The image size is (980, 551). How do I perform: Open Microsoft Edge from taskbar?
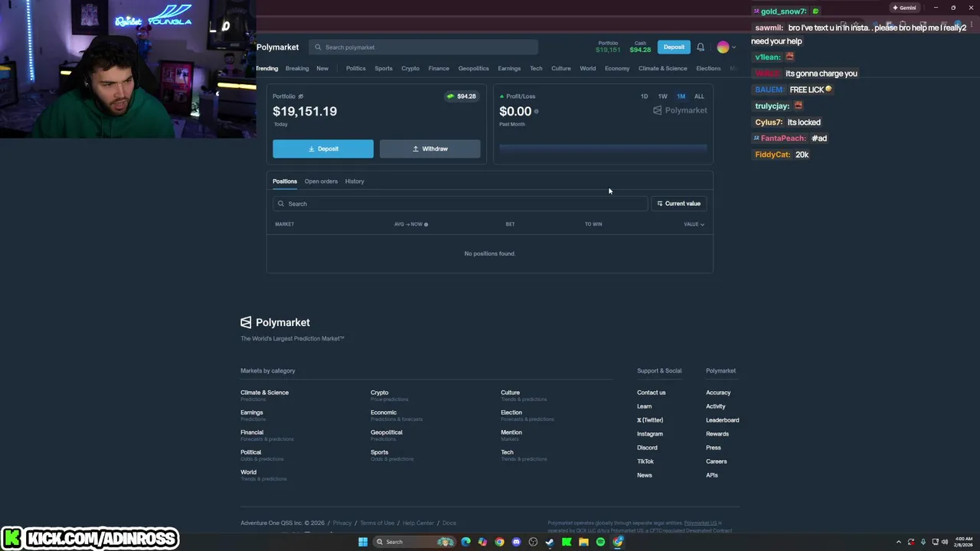click(465, 542)
